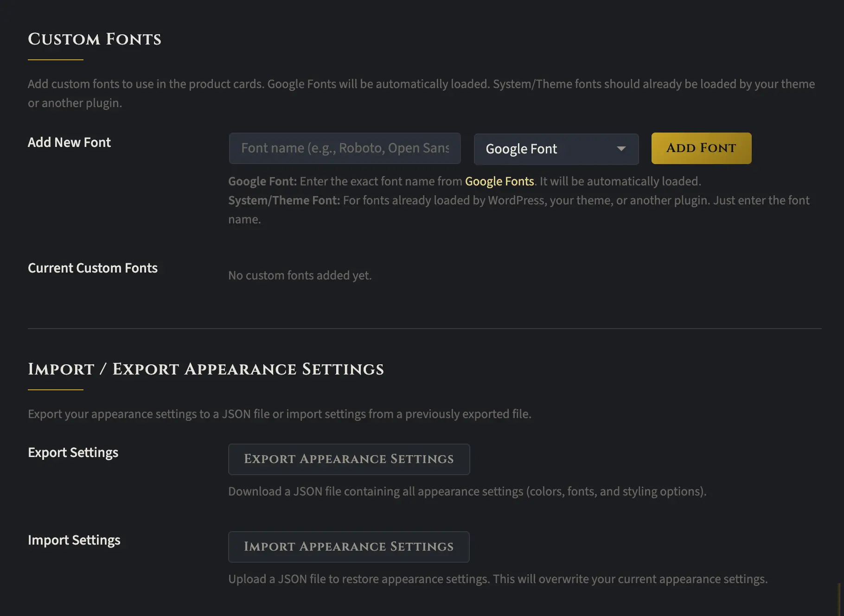Click the "Upload a JSON file" help text
844x616 pixels.
pyautogui.click(x=498, y=579)
